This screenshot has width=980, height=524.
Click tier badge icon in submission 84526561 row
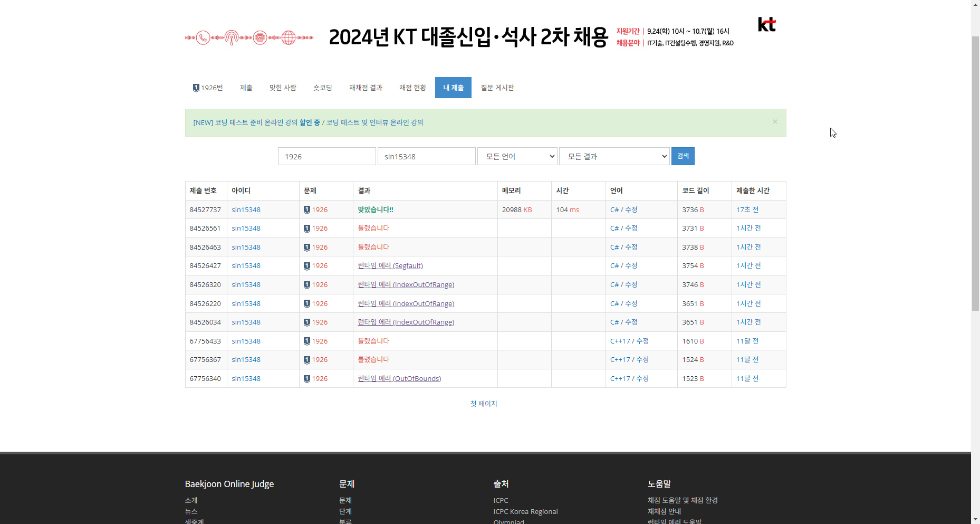click(307, 228)
